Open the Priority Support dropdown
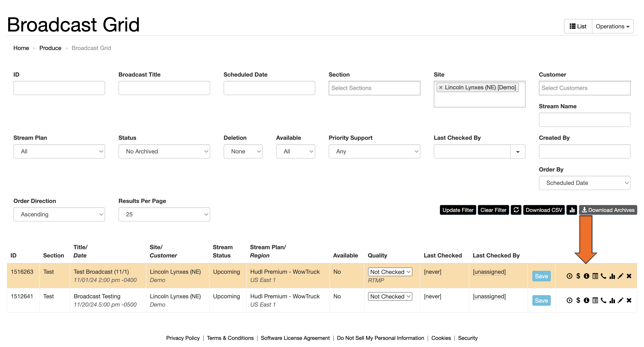 (374, 151)
